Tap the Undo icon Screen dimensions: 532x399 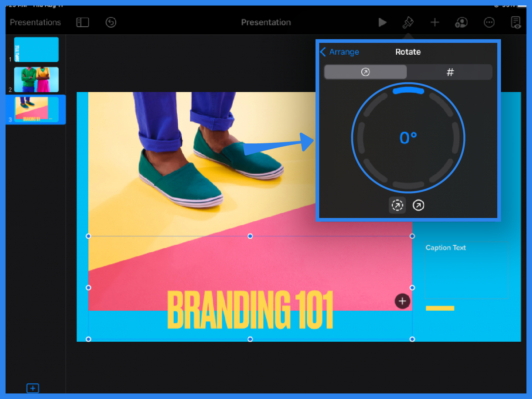[110, 23]
